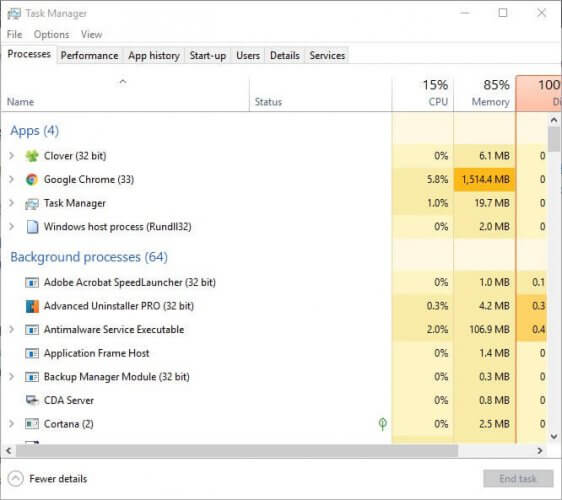This screenshot has width=562, height=500.
Task: Click the vertical scrollbar down arrow
Action: [554, 436]
